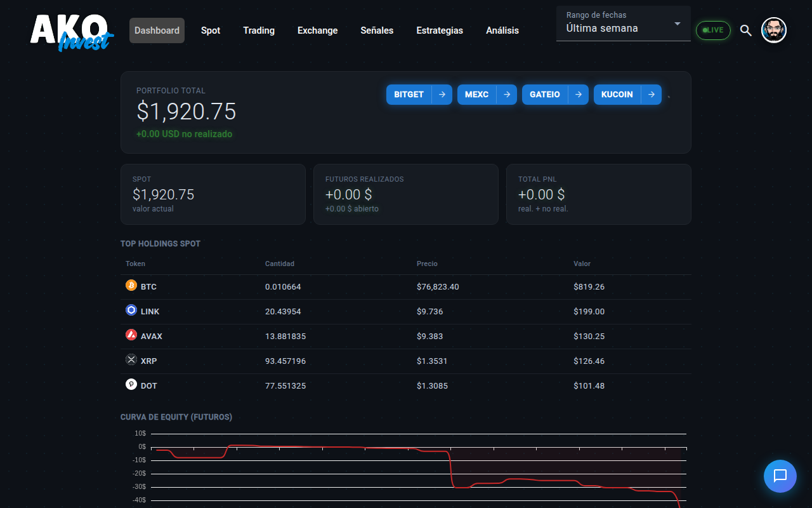The height and width of the screenshot is (508, 812).
Task: Click the AKO Invest logo
Action: pyautogui.click(x=72, y=32)
